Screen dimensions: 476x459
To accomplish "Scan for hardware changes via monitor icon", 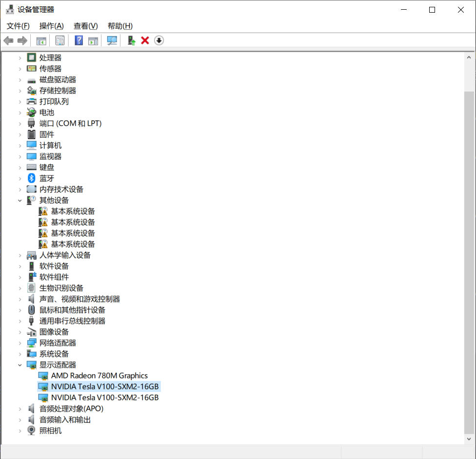I will tap(112, 40).
